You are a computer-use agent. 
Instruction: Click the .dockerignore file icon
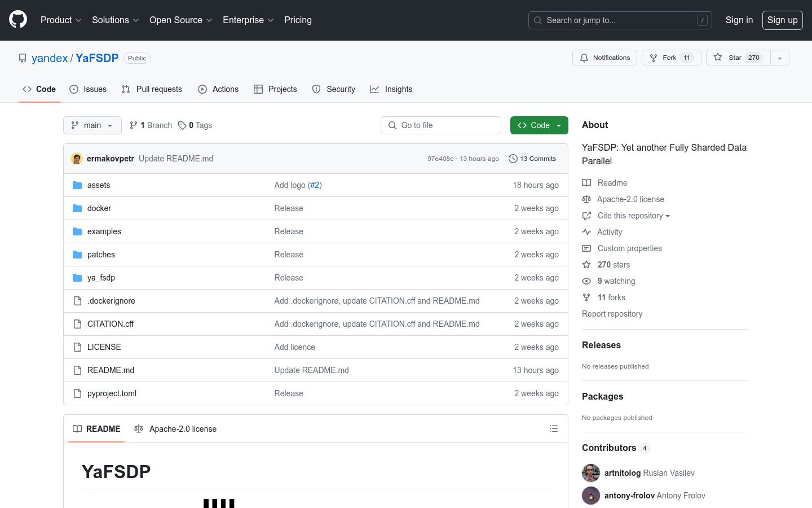pyautogui.click(x=77, y=301)
